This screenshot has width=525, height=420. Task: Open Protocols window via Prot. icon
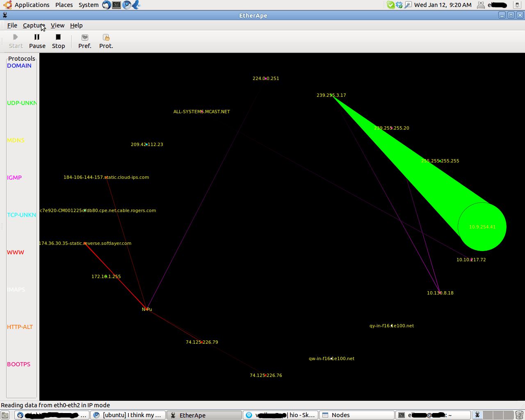106,41
